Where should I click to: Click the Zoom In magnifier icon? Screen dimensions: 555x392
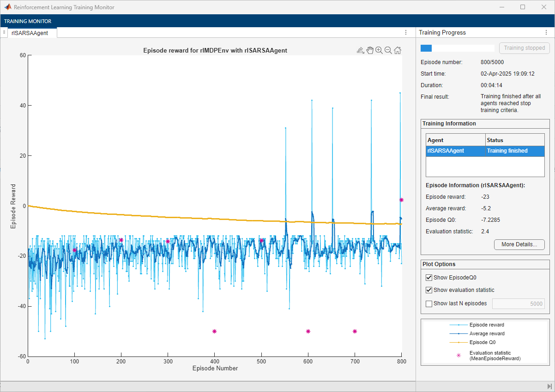[x=379, y=51]
